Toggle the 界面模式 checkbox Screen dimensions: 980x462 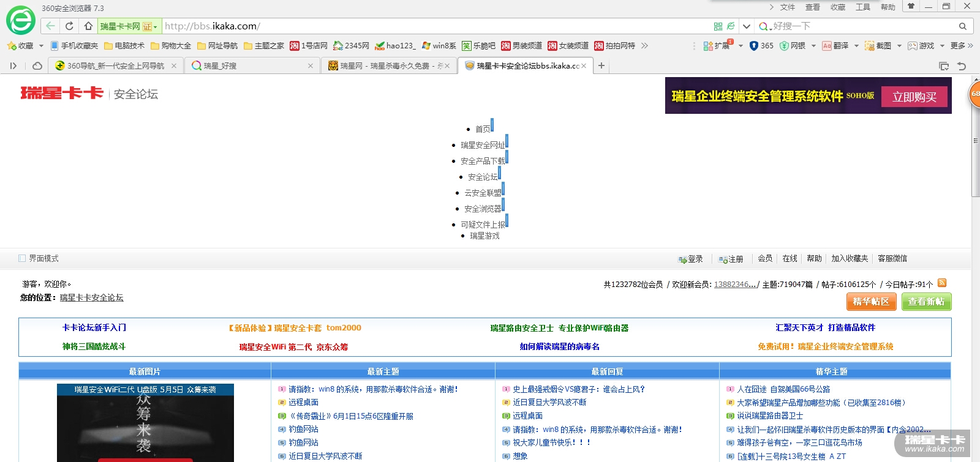tap(22, 258)
